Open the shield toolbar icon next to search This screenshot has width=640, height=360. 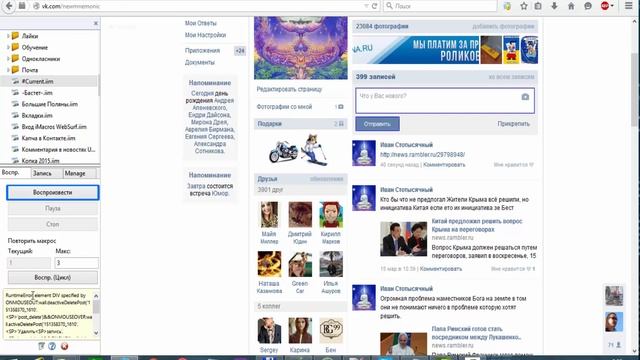click(507, 6)
